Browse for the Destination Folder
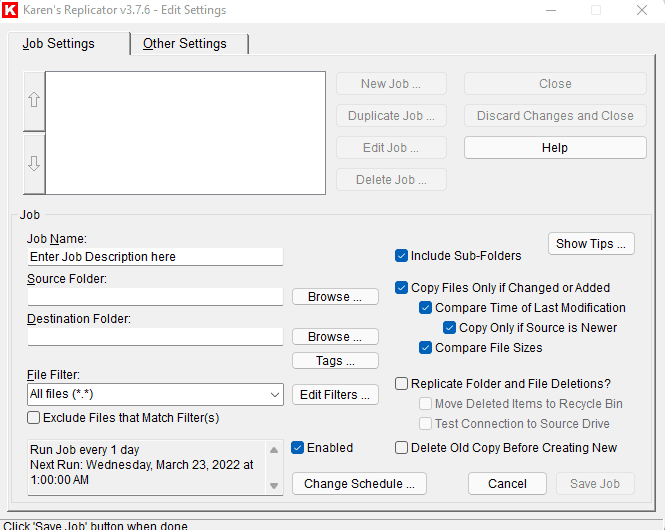The image size is (665, 530). click(x=335, y=337)
